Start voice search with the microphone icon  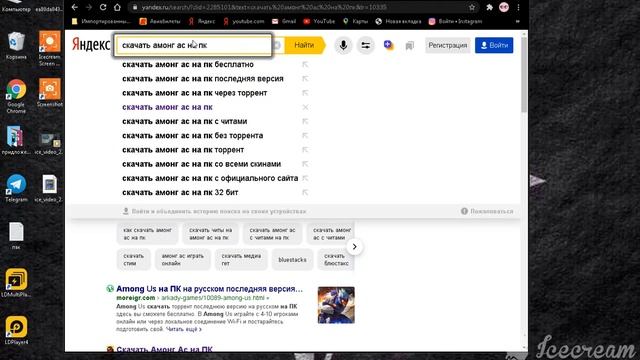343,45
